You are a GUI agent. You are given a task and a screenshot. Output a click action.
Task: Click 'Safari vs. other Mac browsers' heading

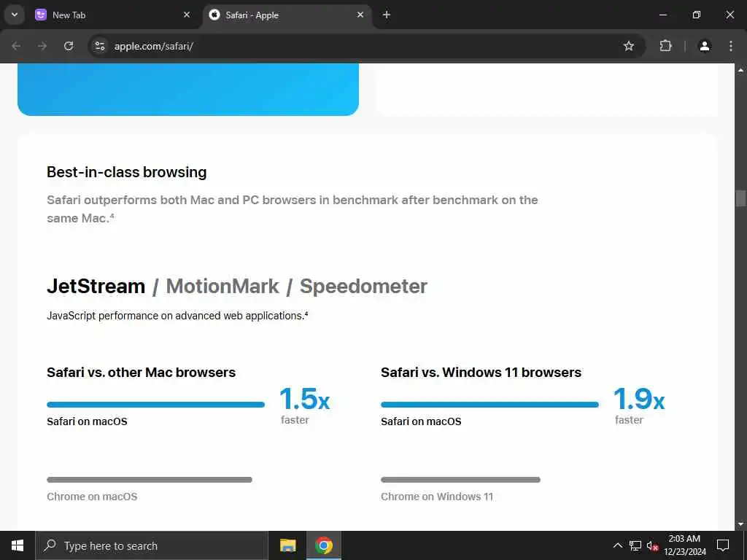[141, 372]
